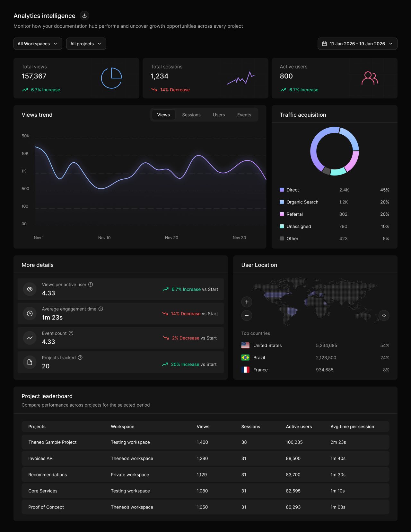411x532 pixels.
Task: Open the All projects dropdown
Action: pyautogui.click(x=86, y=44)
